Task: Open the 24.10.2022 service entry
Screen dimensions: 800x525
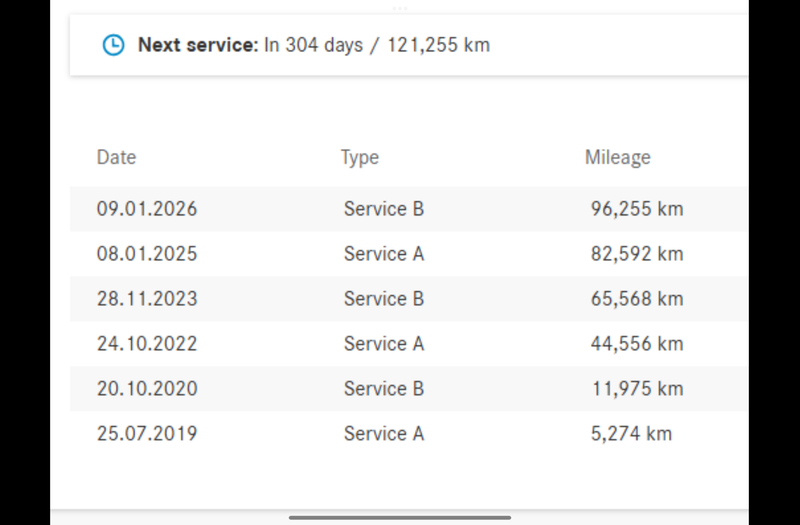Action: point(409,343)
